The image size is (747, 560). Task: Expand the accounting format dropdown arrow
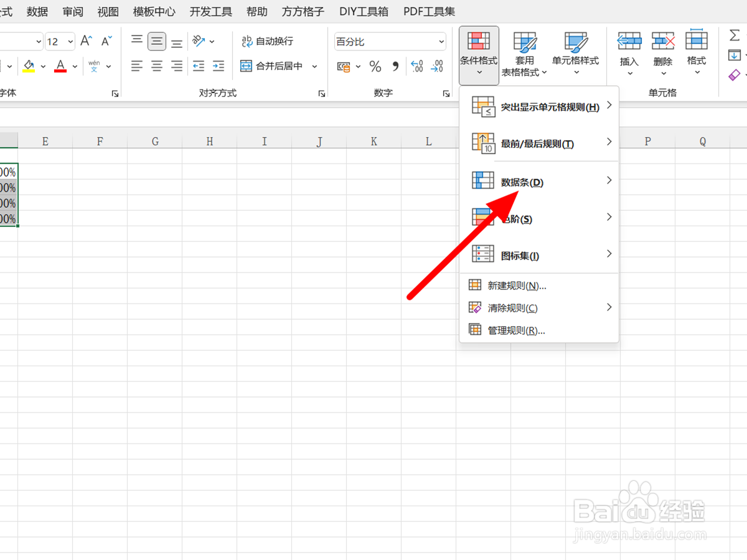(x=358, y=66)
